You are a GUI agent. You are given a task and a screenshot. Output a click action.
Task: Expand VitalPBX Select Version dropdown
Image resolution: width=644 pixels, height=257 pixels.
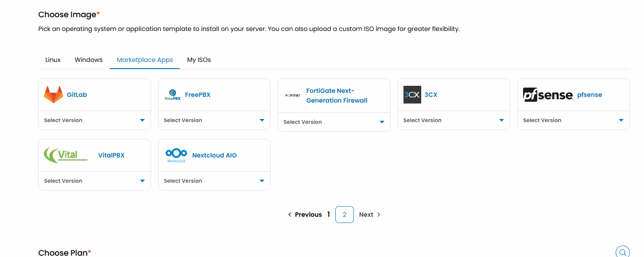[x=94, y=181]
